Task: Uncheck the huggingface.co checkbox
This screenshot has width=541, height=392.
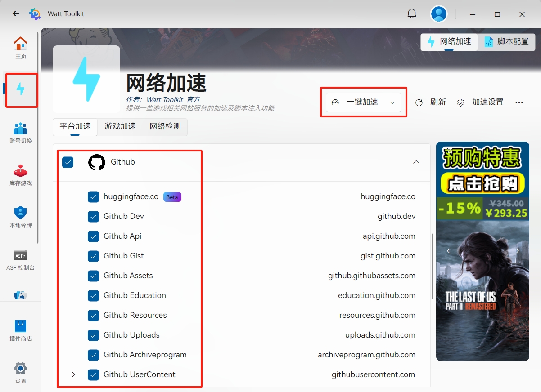Action: coord(93,197)
